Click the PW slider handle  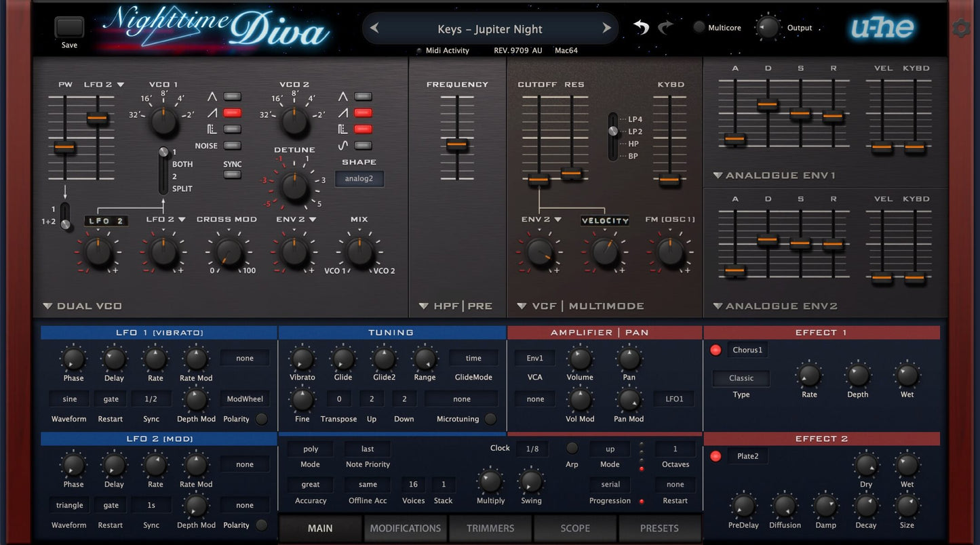coord(64,147)
